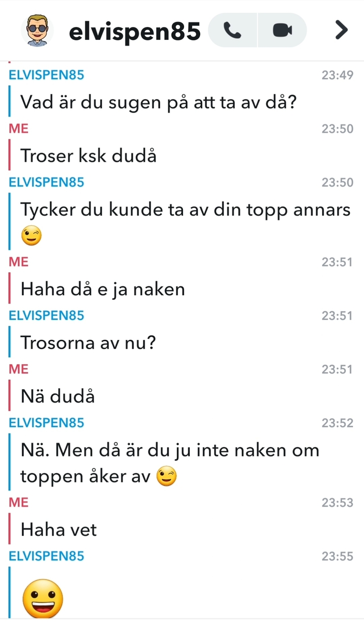364x622 pixels.
Task: Tap the 'Haha vet' message
Action: coord(59,530)
